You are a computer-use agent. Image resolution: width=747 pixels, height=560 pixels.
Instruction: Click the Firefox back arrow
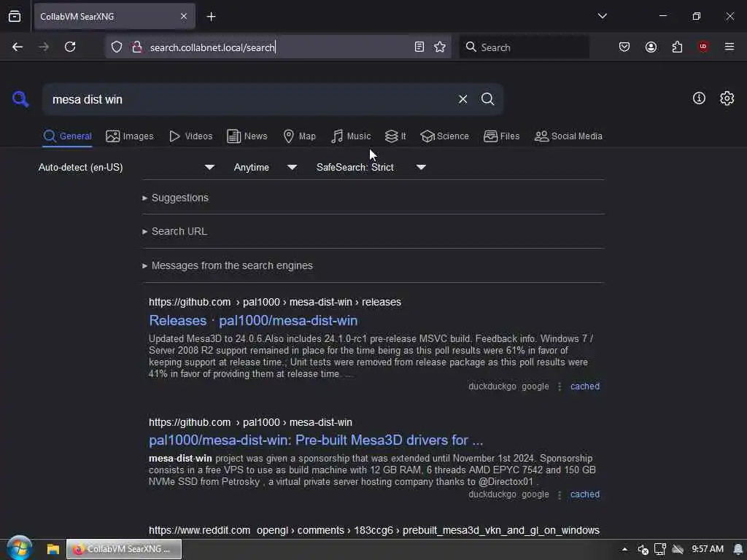coord(18,47)
